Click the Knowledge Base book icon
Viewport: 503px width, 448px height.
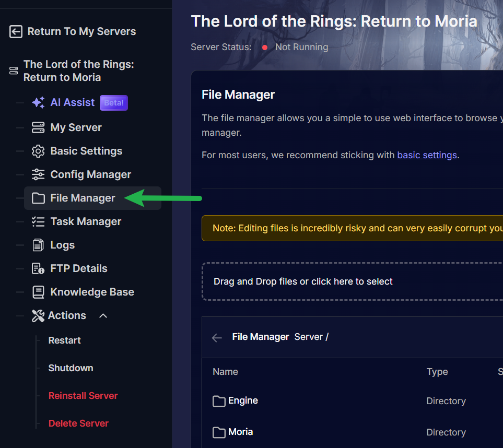coord(38,292)
